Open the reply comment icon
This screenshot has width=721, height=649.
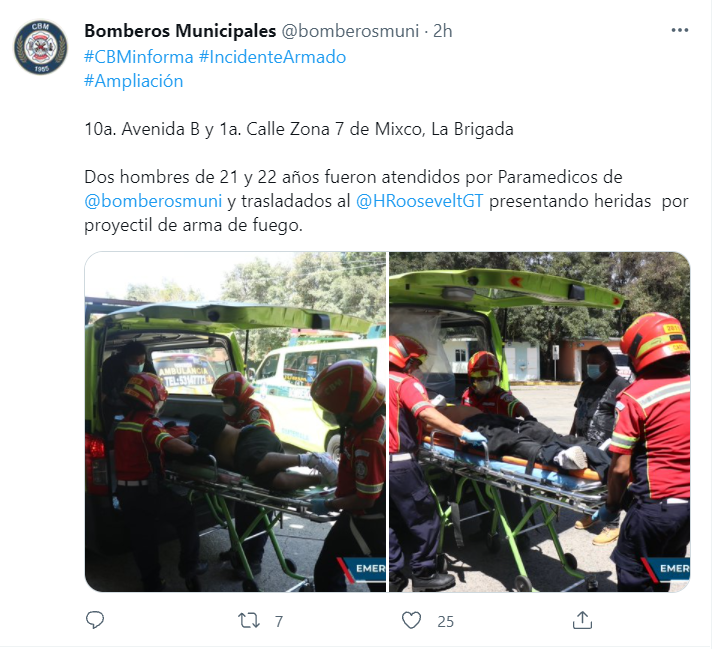[x=95, y=620]
